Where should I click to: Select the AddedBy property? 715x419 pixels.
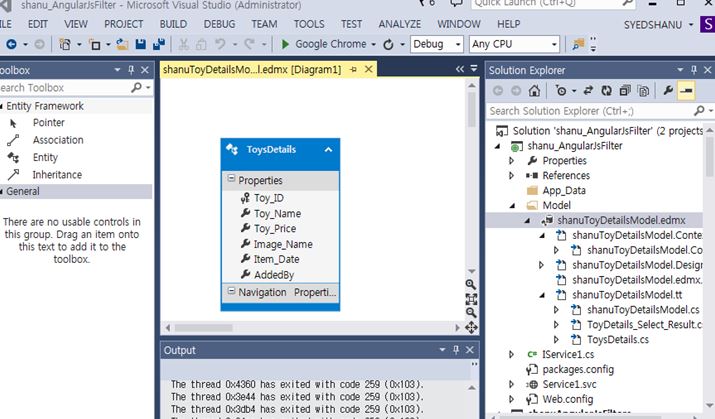point(274,275)
